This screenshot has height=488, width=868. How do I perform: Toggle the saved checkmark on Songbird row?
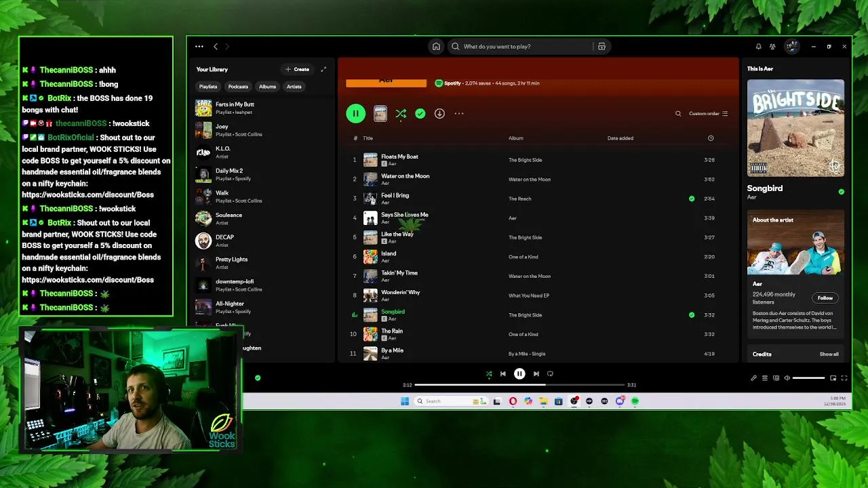(692, 314)
